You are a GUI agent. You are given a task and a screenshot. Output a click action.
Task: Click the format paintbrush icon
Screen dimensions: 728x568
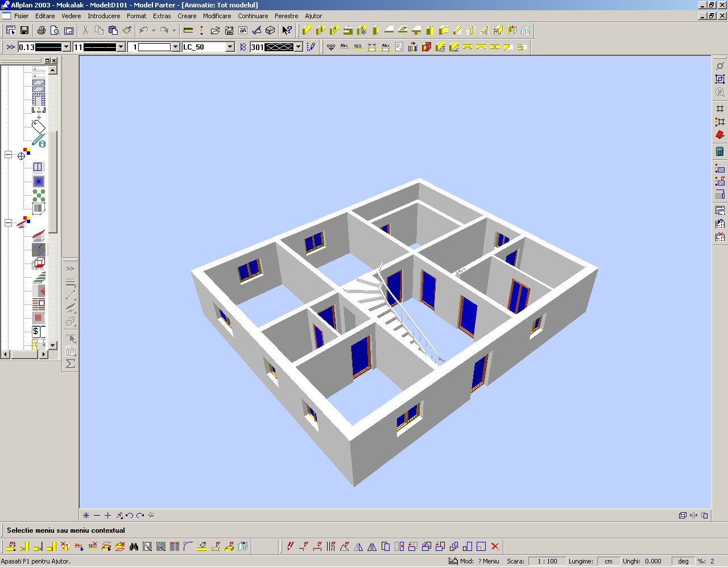point(127,30)
